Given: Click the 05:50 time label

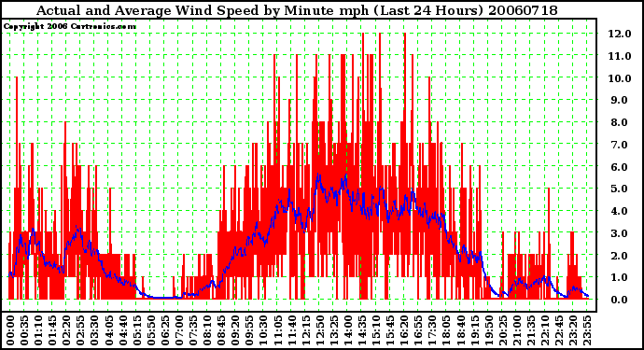Looking at the screenshot, I should [150, 330].
